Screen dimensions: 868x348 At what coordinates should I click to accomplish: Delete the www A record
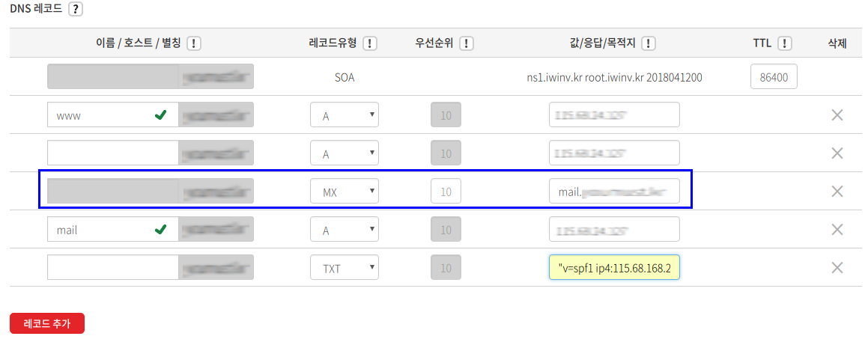coord(837,115)
